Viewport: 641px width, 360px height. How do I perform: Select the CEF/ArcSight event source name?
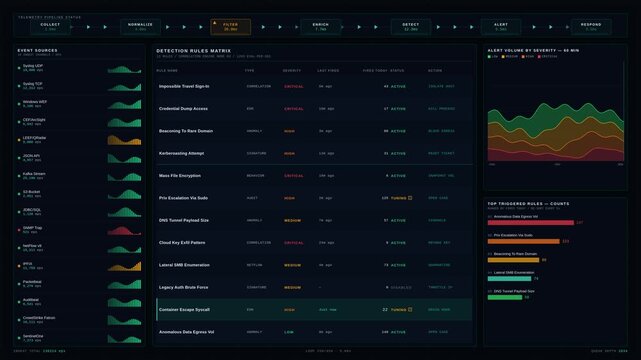pos(34,120)
